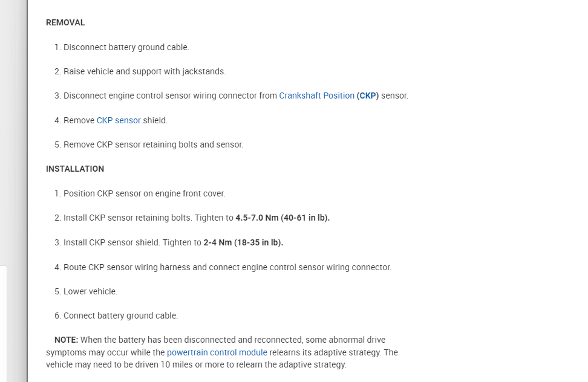Open the Crankshaft Position link
588x382 pixels.
(316, 95)
